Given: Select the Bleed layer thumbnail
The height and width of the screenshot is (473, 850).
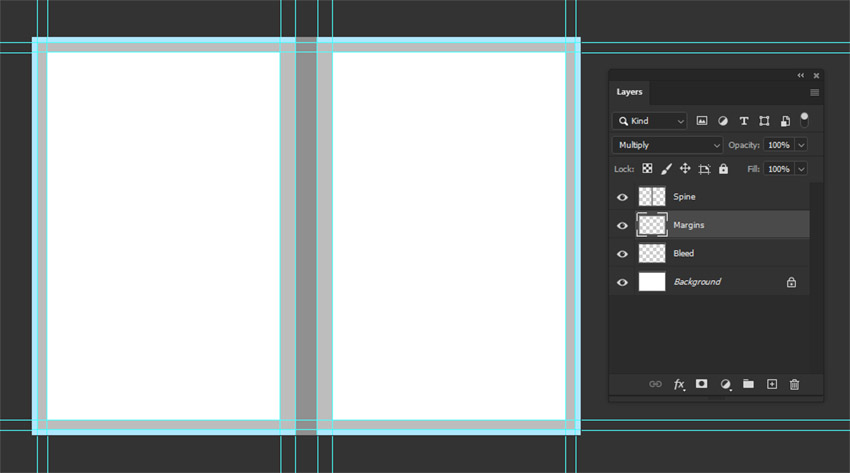Looking at the screenshot, I should pyautogui.click(x=652, y=253).
